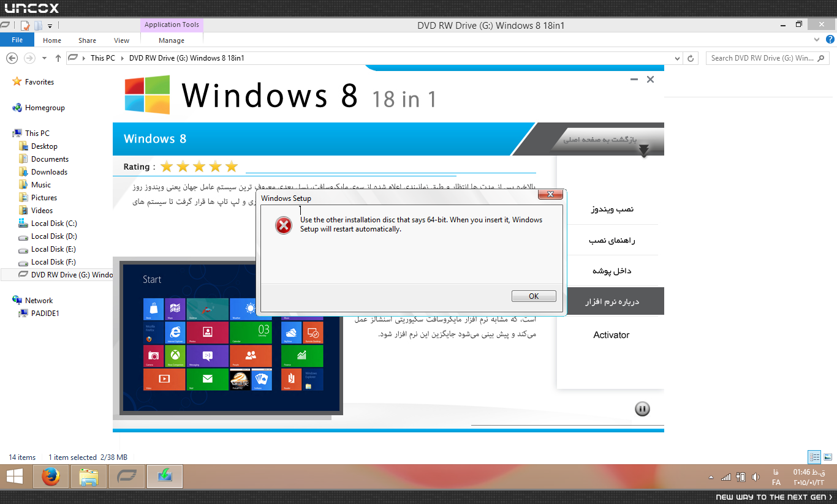Click the search magnifier icon
Image resolution: width=837 pixels, height=504 pixels.
822,58
